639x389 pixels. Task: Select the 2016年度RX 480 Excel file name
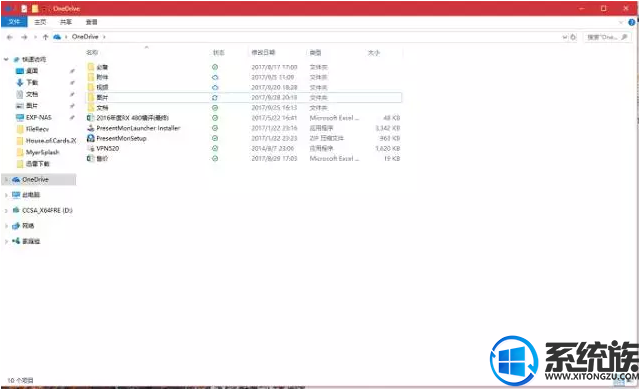[x=132, y=118]
